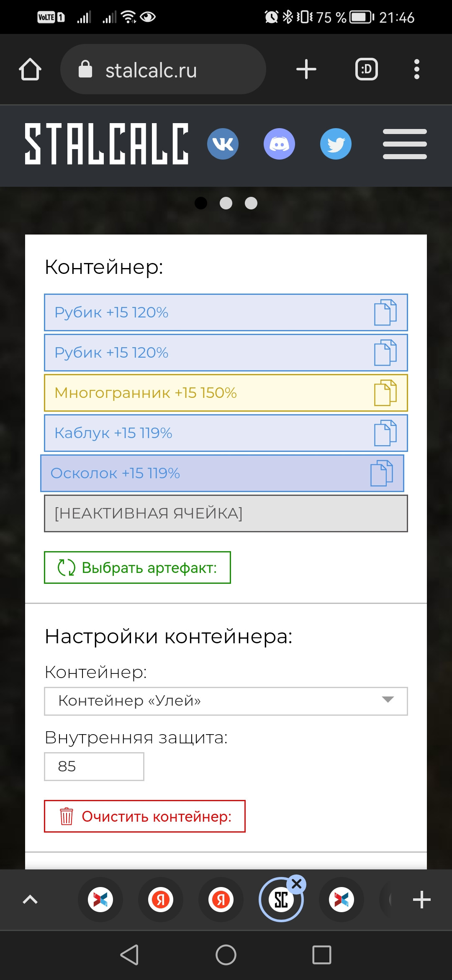Copy the first Рубик +15 120% artifact
This screenshot has height=980, width=452.
(x=385, y=312)
